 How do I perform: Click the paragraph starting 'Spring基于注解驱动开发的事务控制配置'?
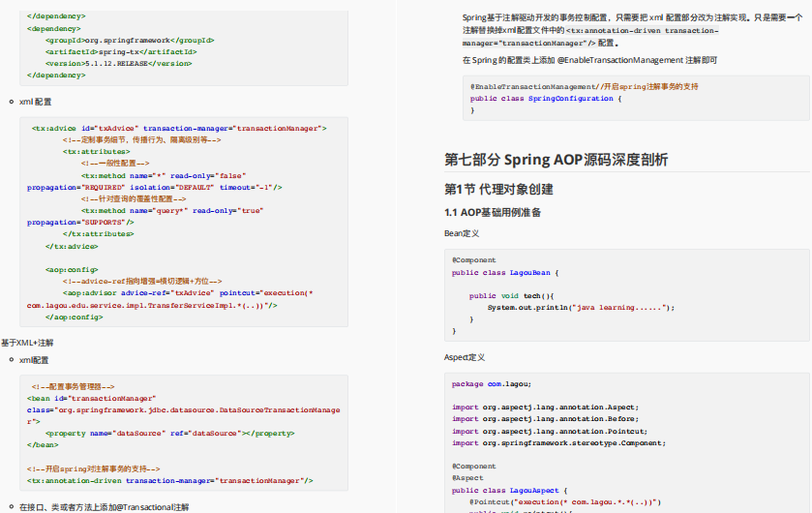pyautogui.click(x=632, y=30)
